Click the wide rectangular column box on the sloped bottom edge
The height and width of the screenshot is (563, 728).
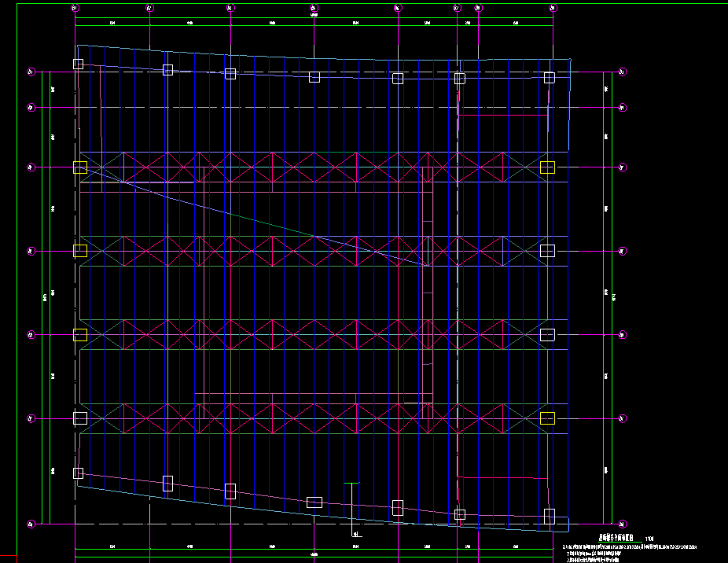pyautogui.click(x=314, y=502)
